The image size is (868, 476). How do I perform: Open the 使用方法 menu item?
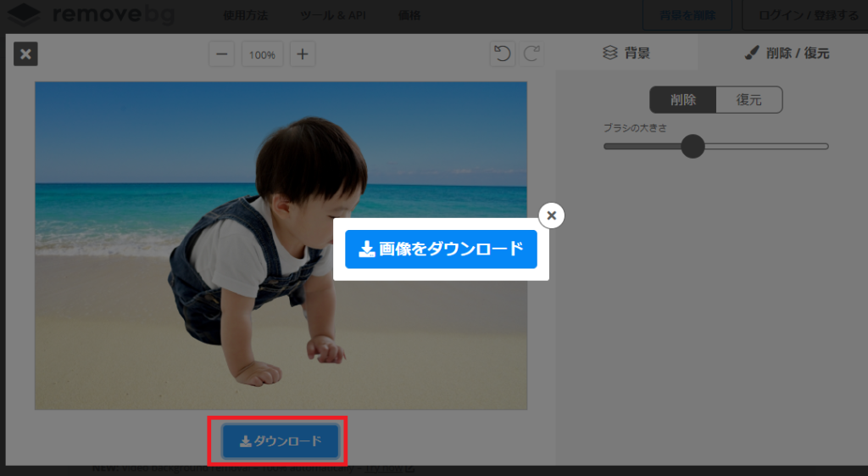coord(245,15)
